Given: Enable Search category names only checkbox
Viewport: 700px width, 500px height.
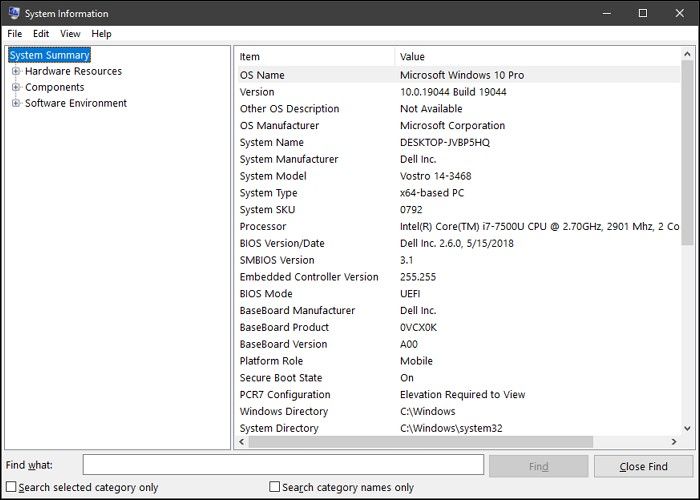Looking at the screenshot, I should [x=275, y=487].
